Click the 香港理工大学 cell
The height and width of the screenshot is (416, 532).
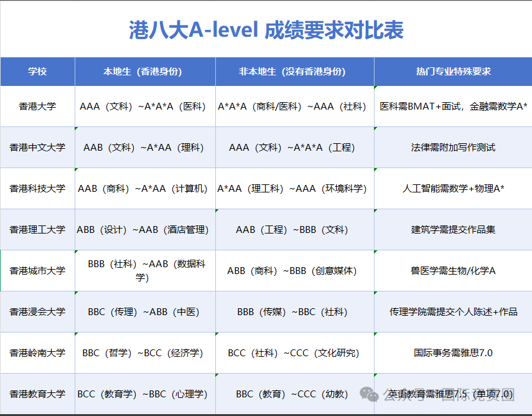click(x=38, y=230)
